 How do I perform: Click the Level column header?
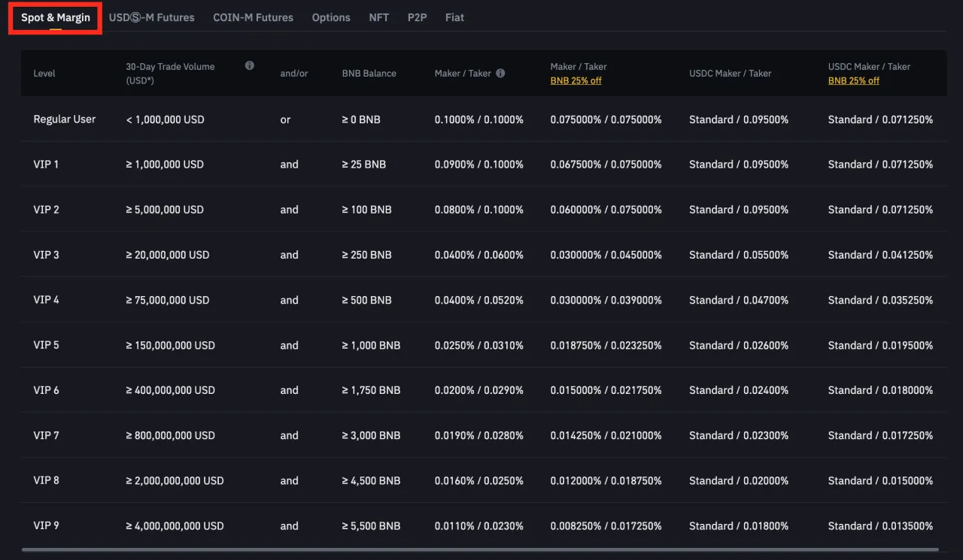pyautogui.click(x=44, y=74)
